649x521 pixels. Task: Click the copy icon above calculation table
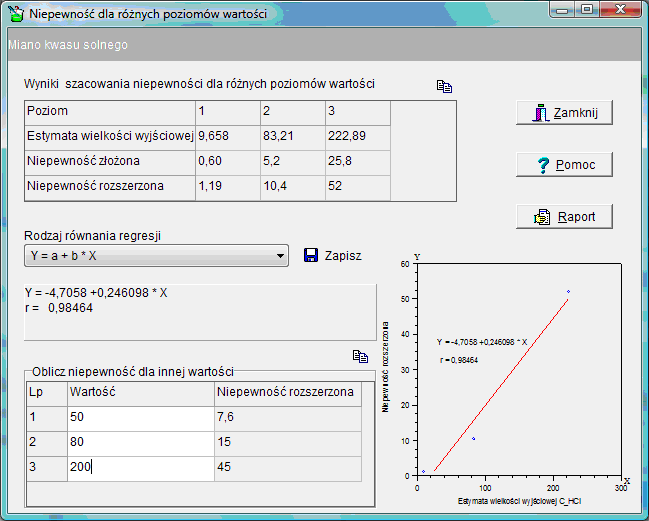tap(361, 356)
